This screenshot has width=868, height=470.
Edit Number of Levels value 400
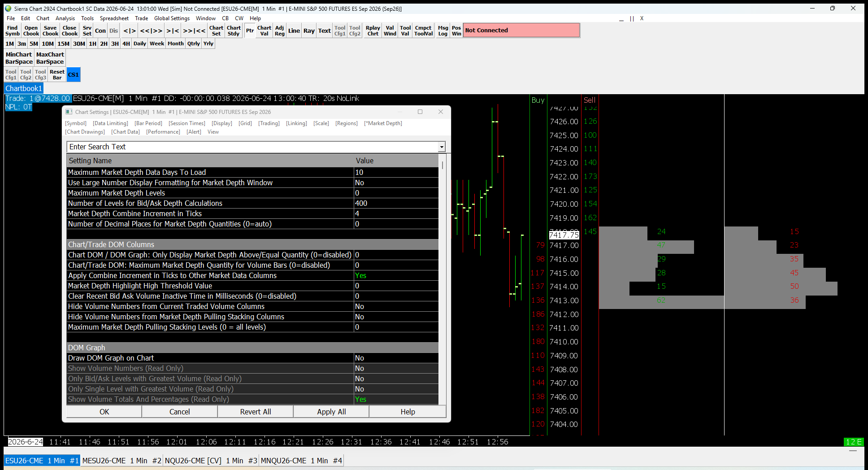coord(396,203)
